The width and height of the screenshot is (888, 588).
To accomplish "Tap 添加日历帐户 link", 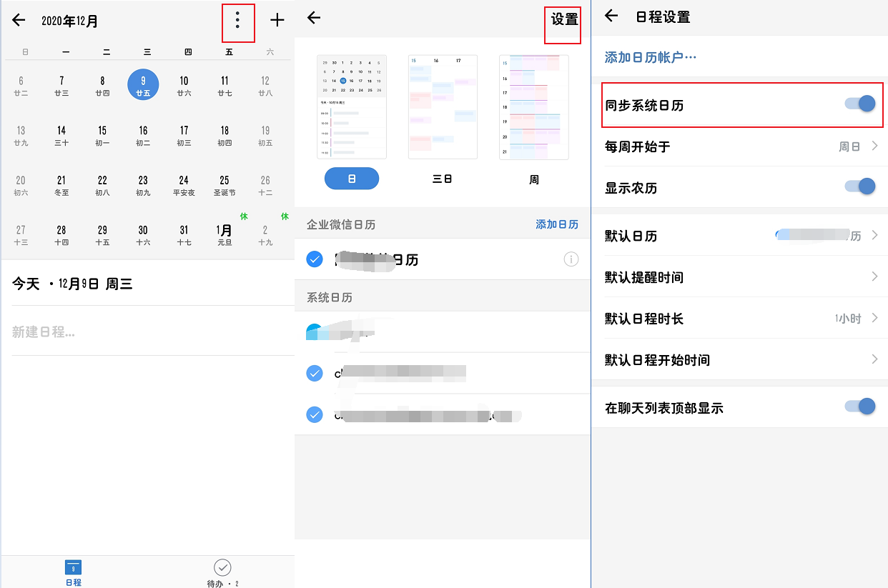I will (651, 57).
